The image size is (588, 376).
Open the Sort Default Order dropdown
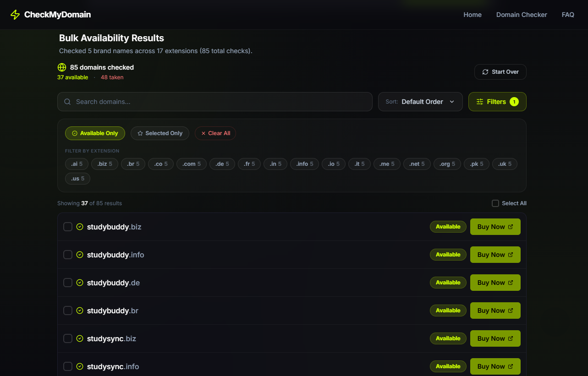[x=420, y=102]
